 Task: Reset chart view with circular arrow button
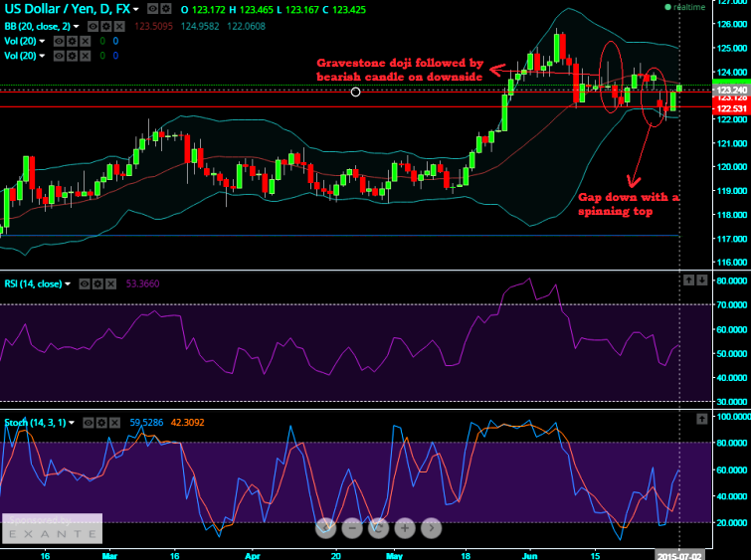(x=378, y=528)
